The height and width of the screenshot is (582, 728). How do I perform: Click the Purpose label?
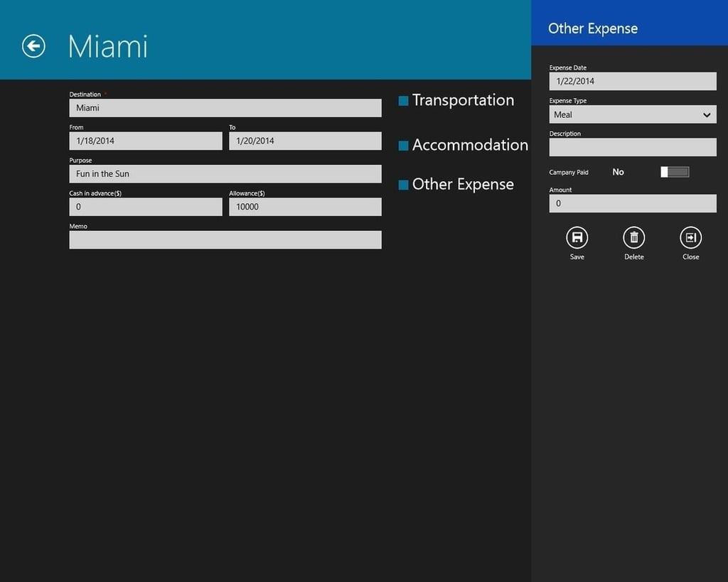click(x=80, y=160)
